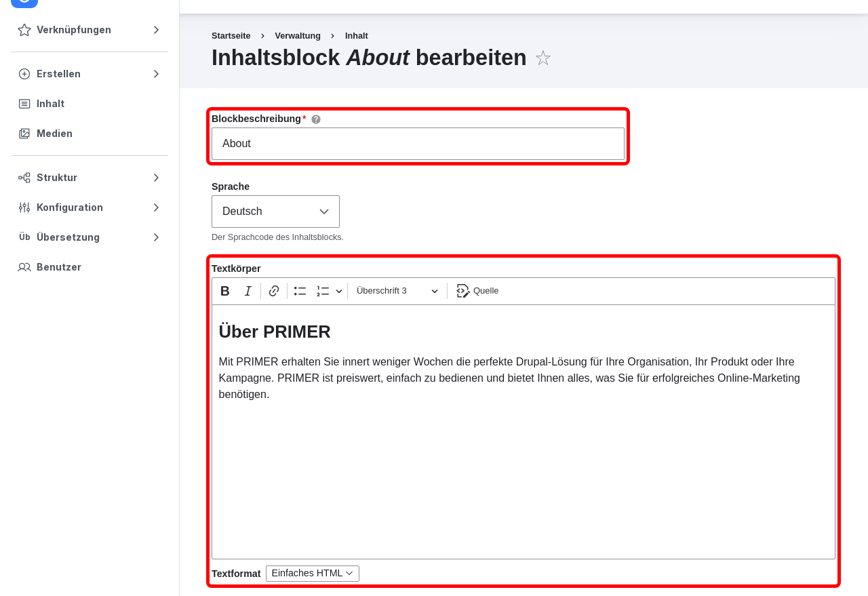Expand the Struktur chevron
The width and height of the screenshot is (868, 596).
pyautogui.click(x=156, y=178)
